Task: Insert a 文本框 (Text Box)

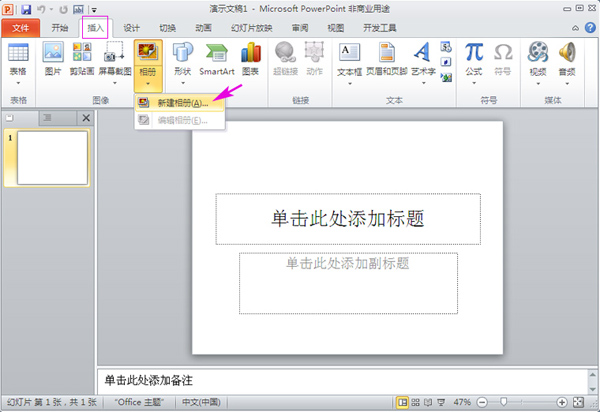Action: 349,57
